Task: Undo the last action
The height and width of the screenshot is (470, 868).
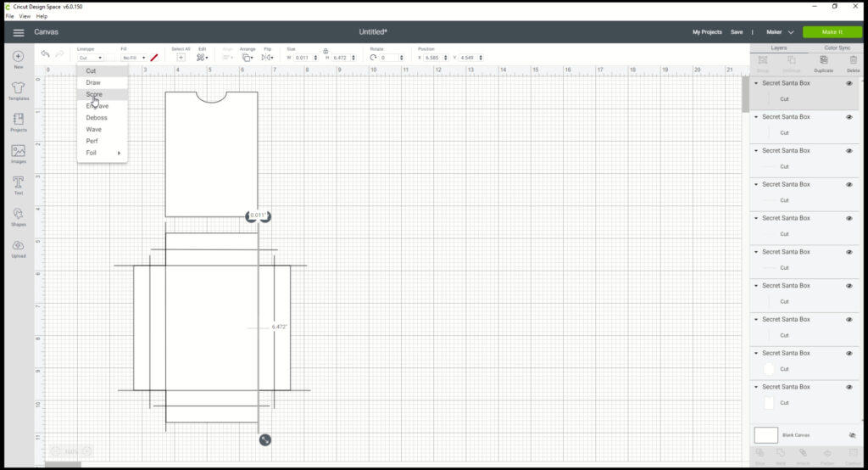Action: tap(46, 53)
